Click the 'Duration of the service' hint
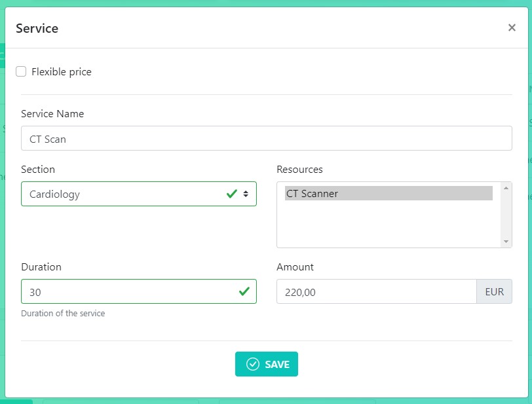Image resolution: width=532 pixels, height=404 pixels. point(63,314)
